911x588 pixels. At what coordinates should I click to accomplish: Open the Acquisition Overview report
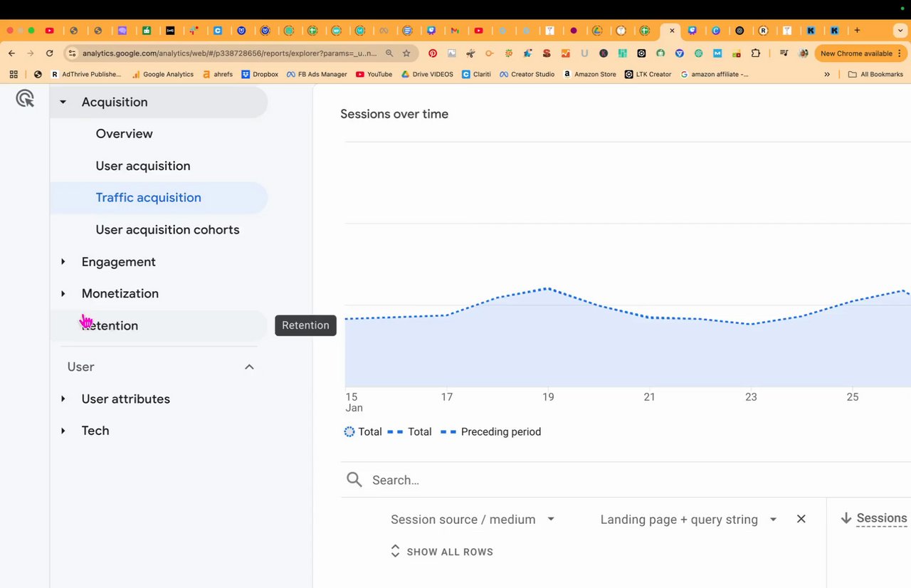coord(125,134)
